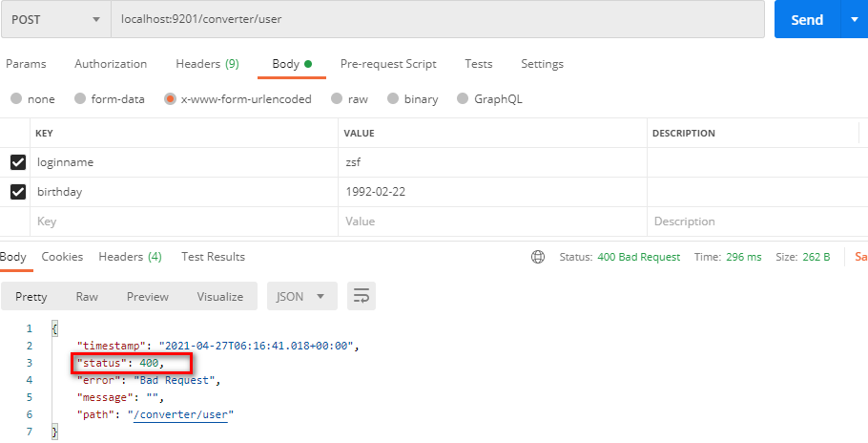
Task: Select the raw body radio button
Action: [337, 98]
